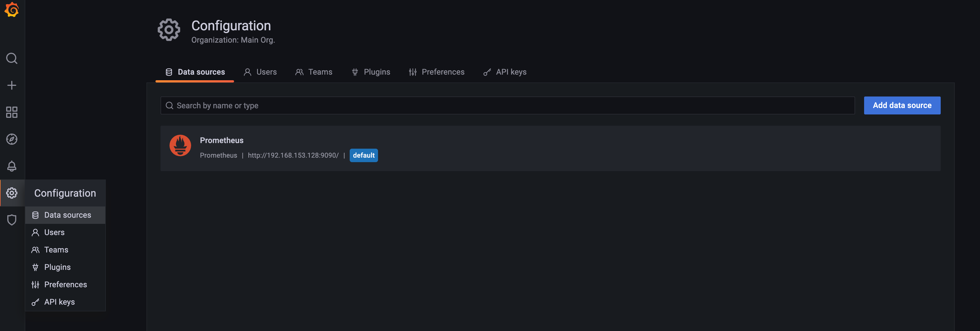Click the Configuration gear sidebar icon

click(x=12, y=193)
